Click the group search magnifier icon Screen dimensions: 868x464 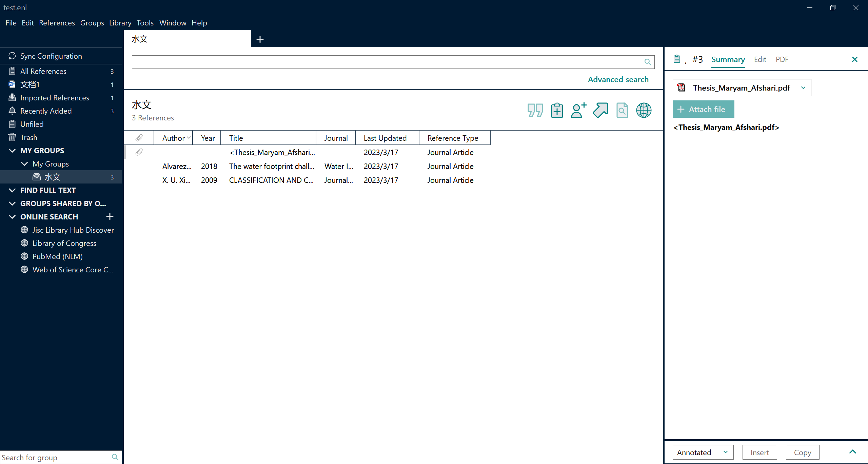(115, 457)
